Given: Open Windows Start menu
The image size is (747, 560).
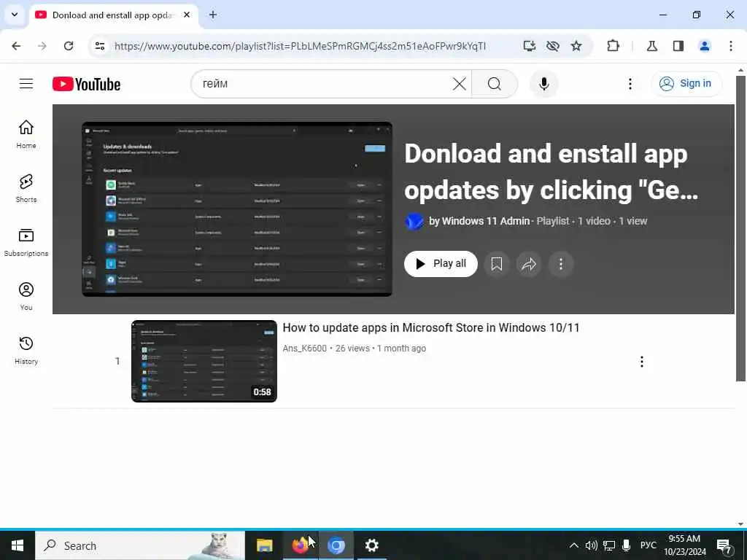Looking at the screenshot, I should click(x=18, y=545).
